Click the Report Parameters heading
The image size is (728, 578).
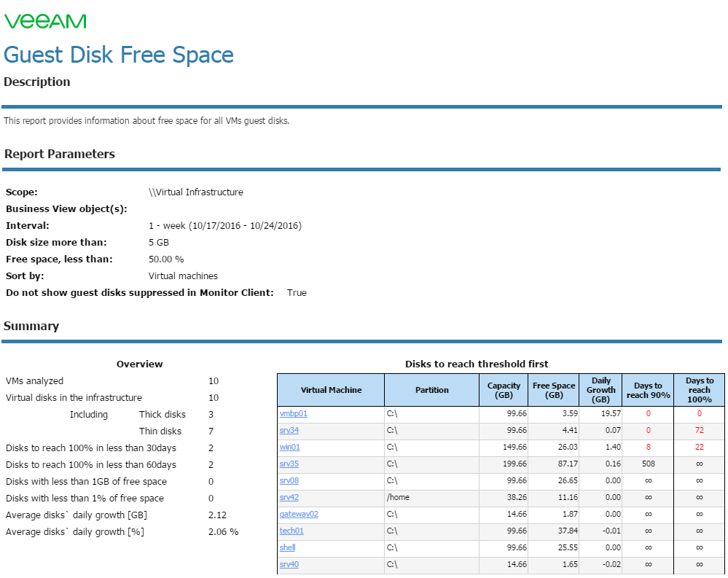point(60,154)
